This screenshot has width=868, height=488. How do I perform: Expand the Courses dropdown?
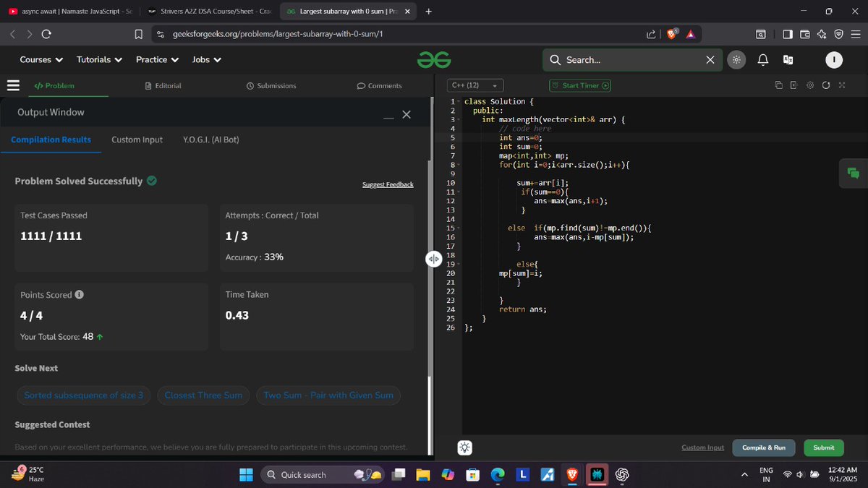click(x=41, y=60)
